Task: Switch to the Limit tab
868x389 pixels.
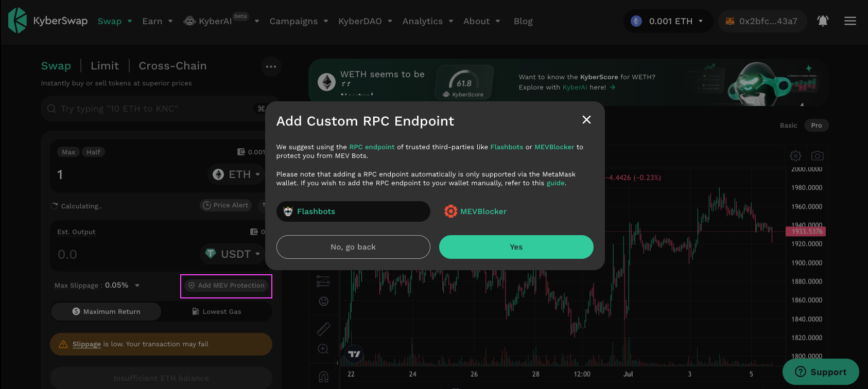Action: coord(105,66)
